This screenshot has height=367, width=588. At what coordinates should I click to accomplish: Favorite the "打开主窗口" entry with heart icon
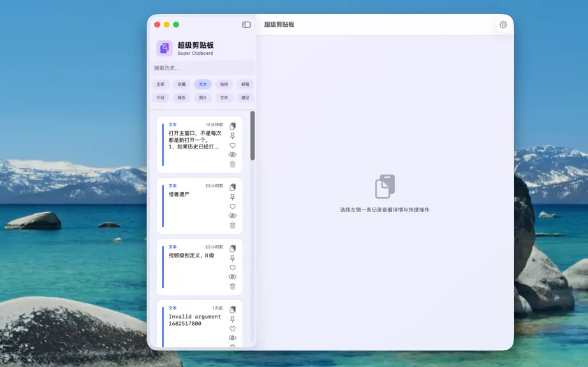click(233, 145)
